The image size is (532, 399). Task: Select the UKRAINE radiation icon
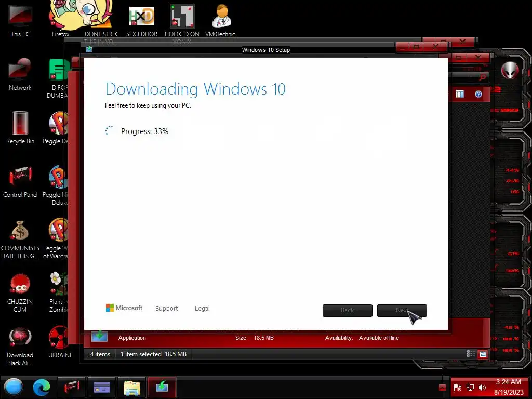[60, 342]
